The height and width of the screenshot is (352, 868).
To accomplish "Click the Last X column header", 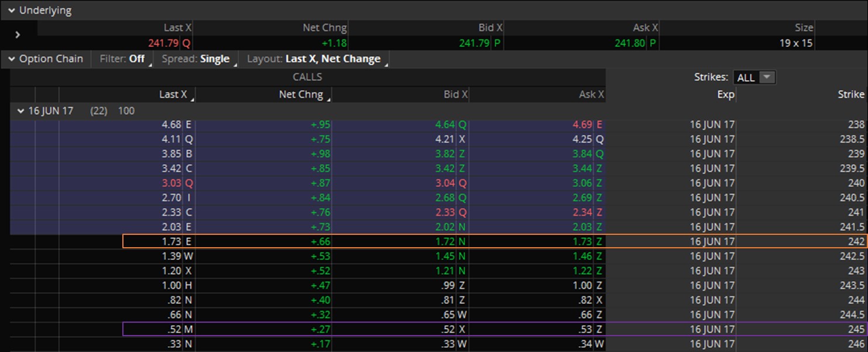I will [x=173, y=94].
